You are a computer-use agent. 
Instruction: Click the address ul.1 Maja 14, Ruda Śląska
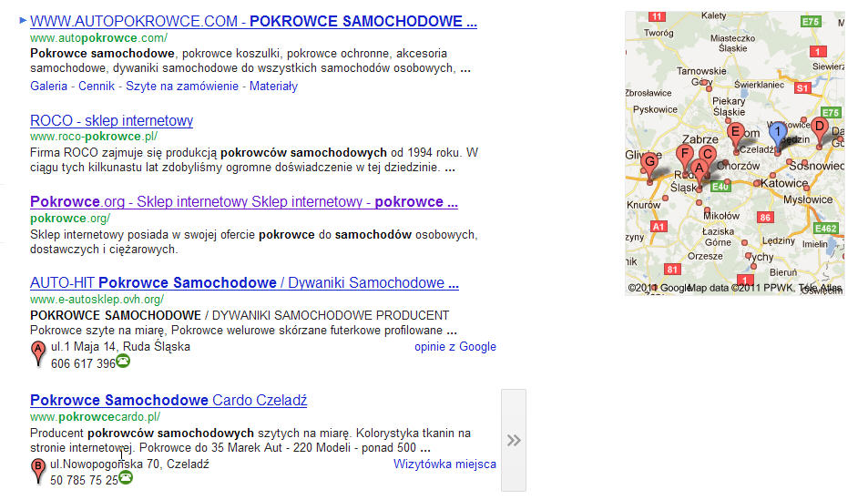click(x=120, y=347)
